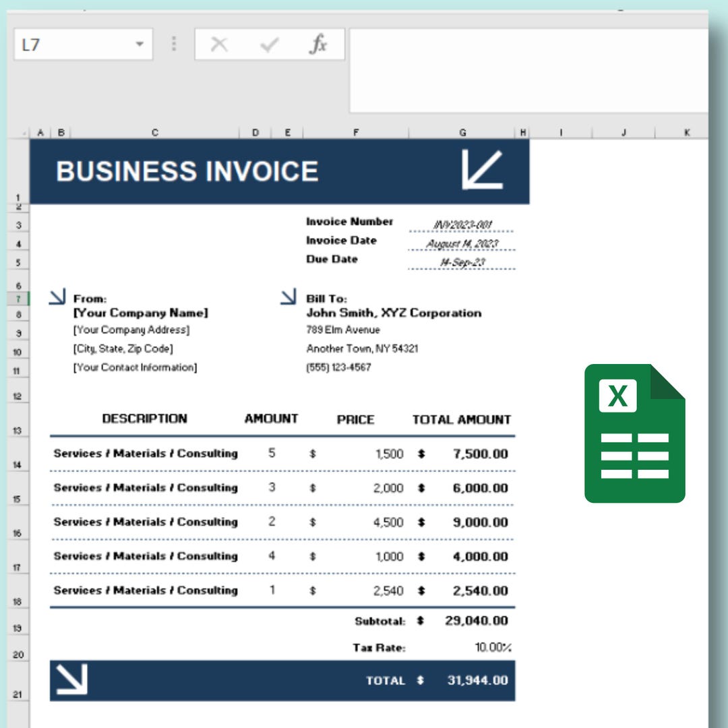The image size is (728, 728).
Task: Click the [Your Contact Information] cell
Action: click(x=135, y=367)
